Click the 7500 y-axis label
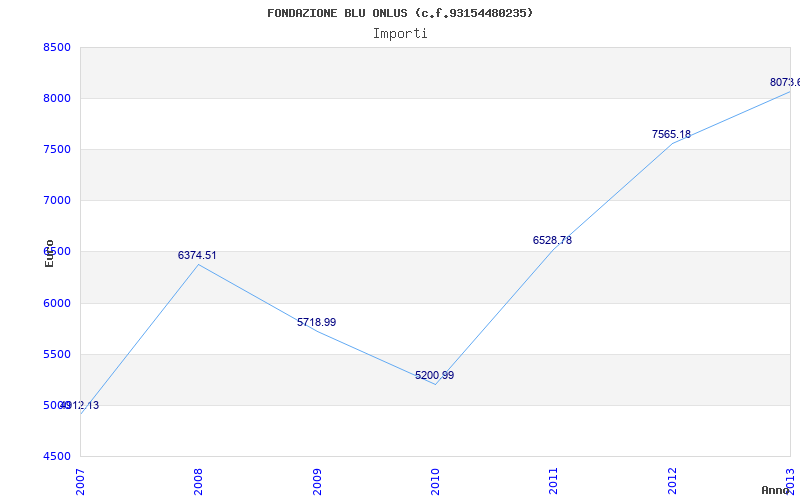 (57, 149)
